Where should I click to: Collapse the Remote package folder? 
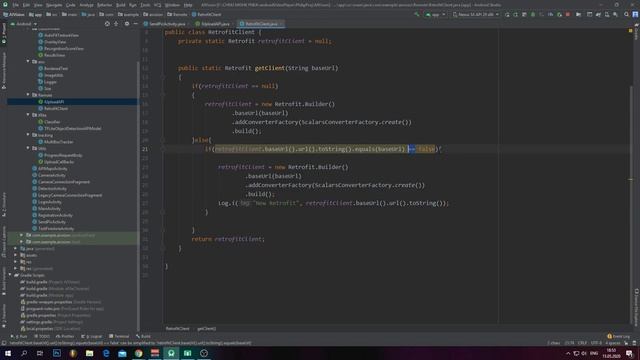[x=28, y=95]
